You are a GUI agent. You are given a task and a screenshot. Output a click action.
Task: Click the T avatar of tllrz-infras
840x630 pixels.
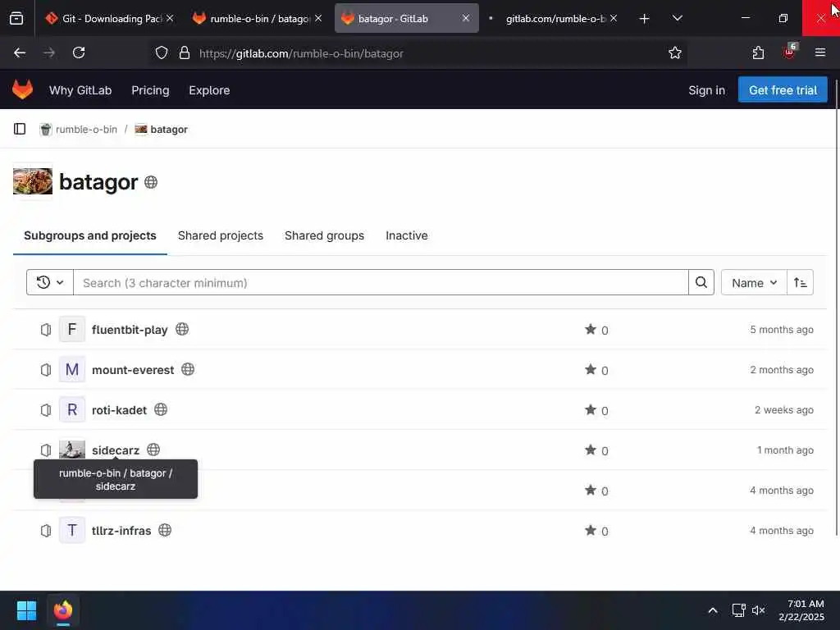click(72, 531)
